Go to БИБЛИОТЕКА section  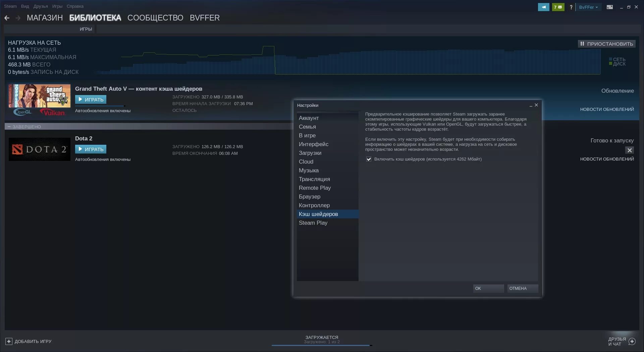click(x=95, y=18)
